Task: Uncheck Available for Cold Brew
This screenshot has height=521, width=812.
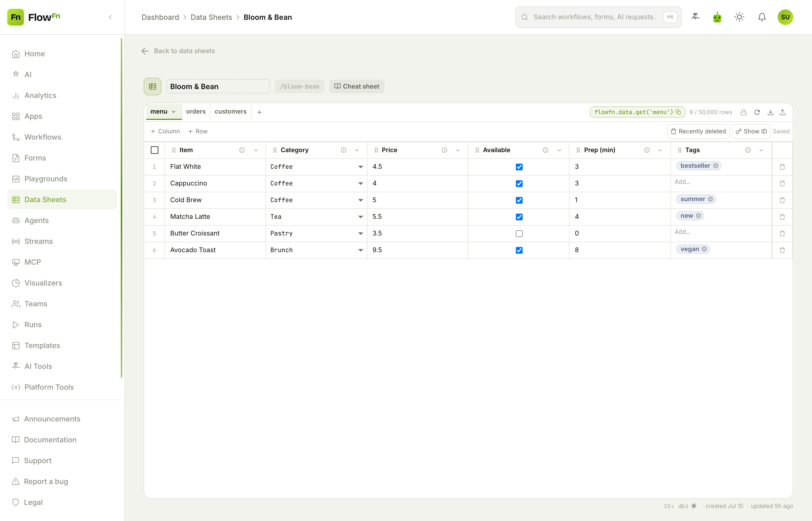Action: pos(519,200)
